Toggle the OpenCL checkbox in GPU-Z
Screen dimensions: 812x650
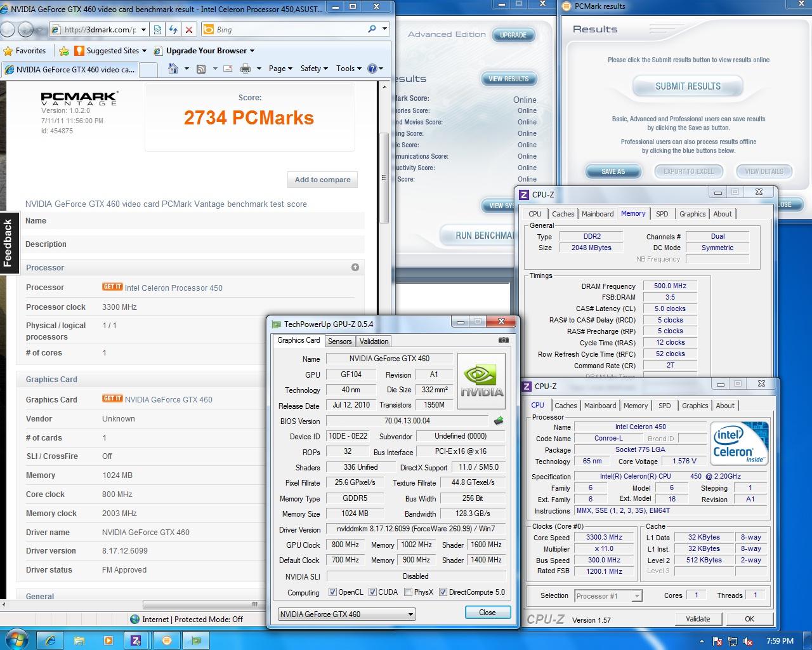click(332, 592)
